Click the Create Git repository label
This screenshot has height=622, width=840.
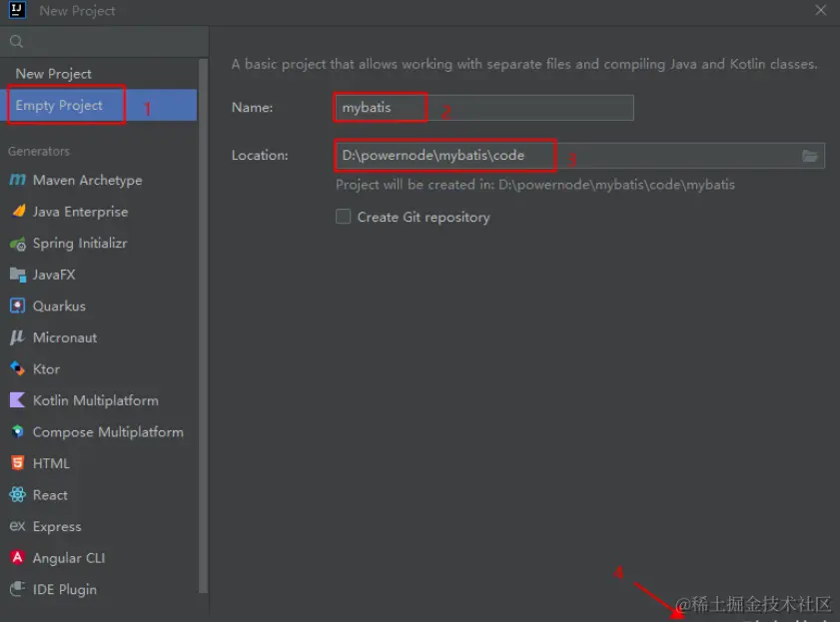point(423,217)
